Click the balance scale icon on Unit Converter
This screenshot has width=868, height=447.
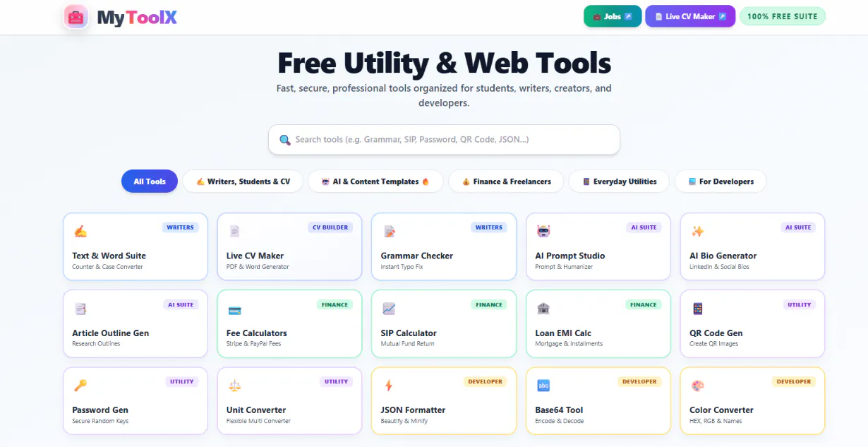tap(234, 386)
